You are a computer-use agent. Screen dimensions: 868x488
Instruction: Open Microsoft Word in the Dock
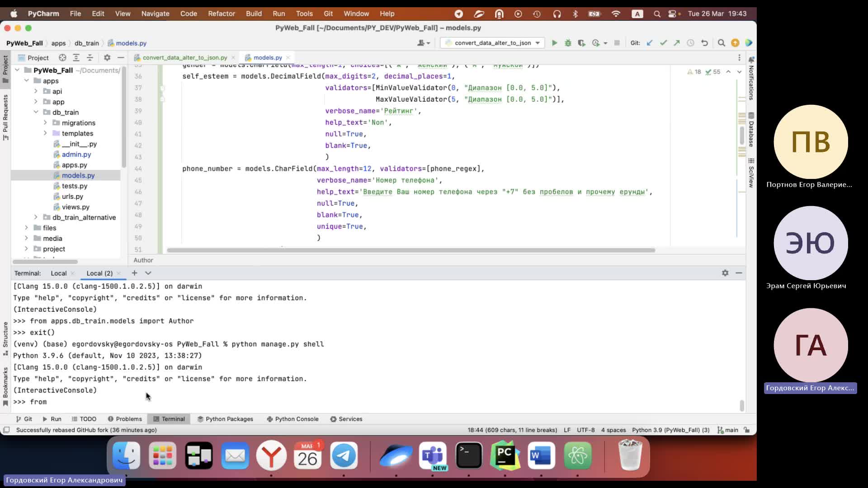pos(541,455)
